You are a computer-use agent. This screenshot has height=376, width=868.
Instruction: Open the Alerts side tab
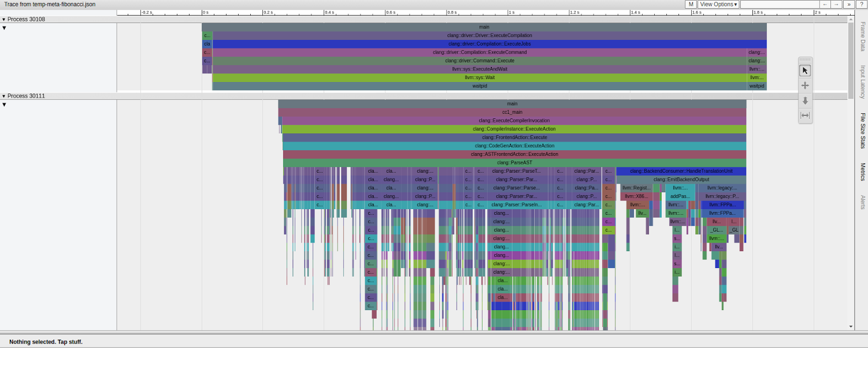[863, 202]
